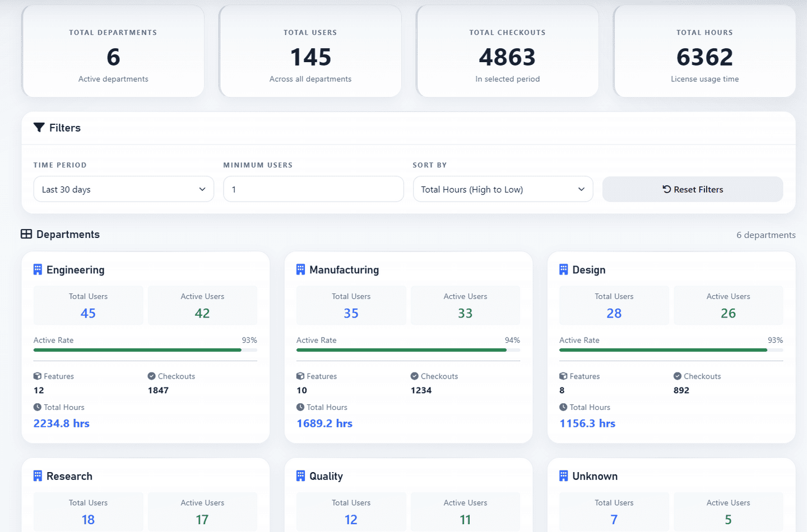Screen dimensions: 807x532
Task: Select the Total Checkouts summary card
Action: [x=508, y=52]
